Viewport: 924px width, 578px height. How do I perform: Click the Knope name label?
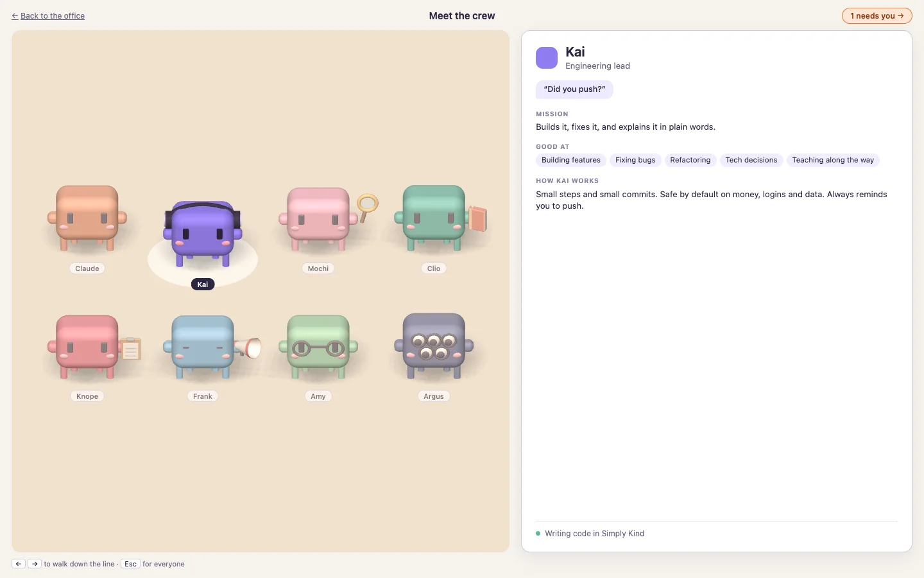[x=87, y=396]
